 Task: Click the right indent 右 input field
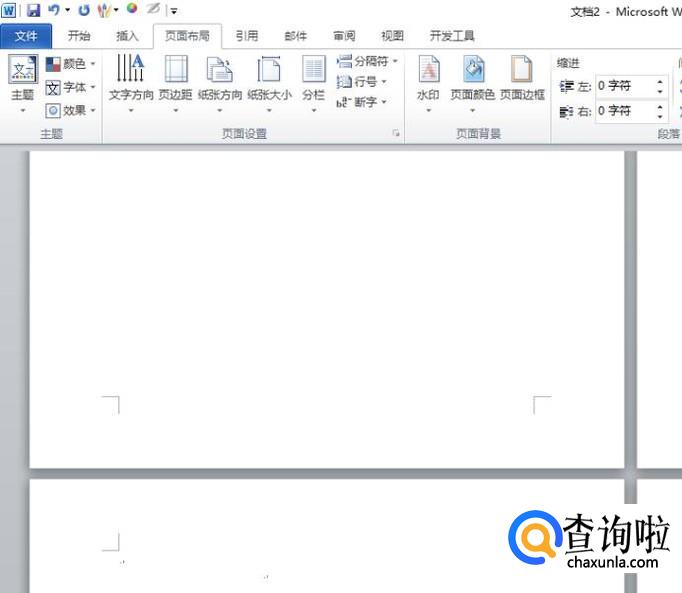(x=625, y=111)
